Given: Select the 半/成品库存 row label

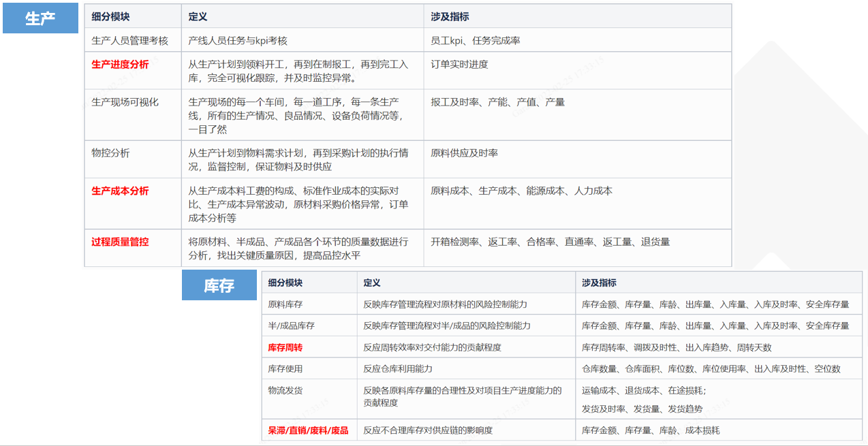Looking at the screenshot, I should [292, 325].
